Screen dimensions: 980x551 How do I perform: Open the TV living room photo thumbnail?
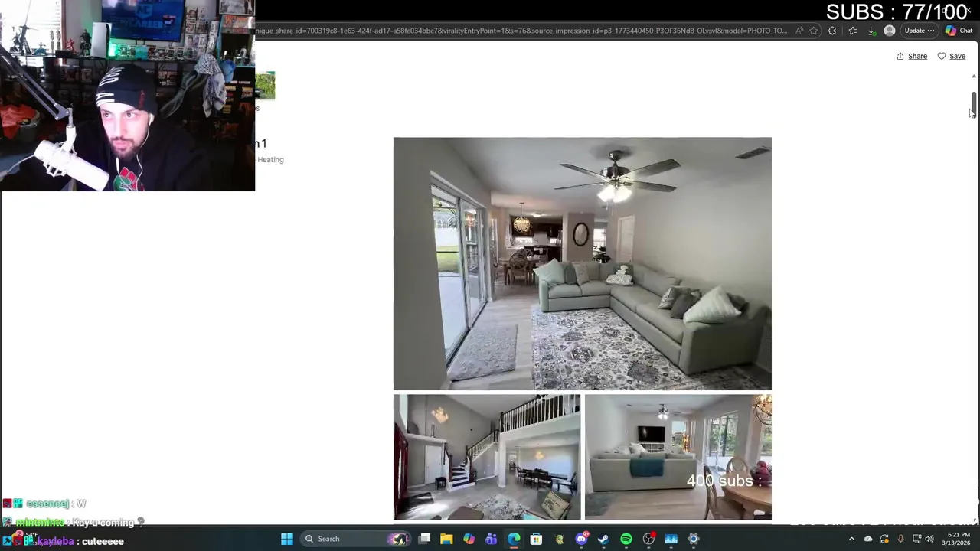point(678,457)
